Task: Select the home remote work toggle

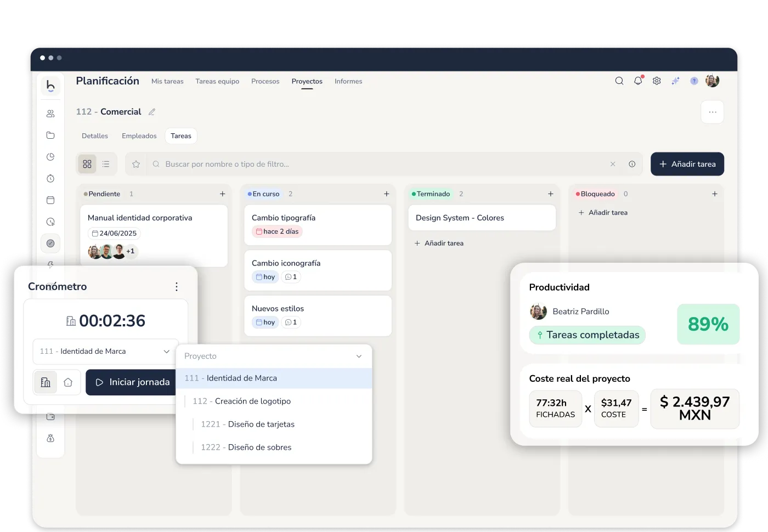Action: [x=68, y=382]
